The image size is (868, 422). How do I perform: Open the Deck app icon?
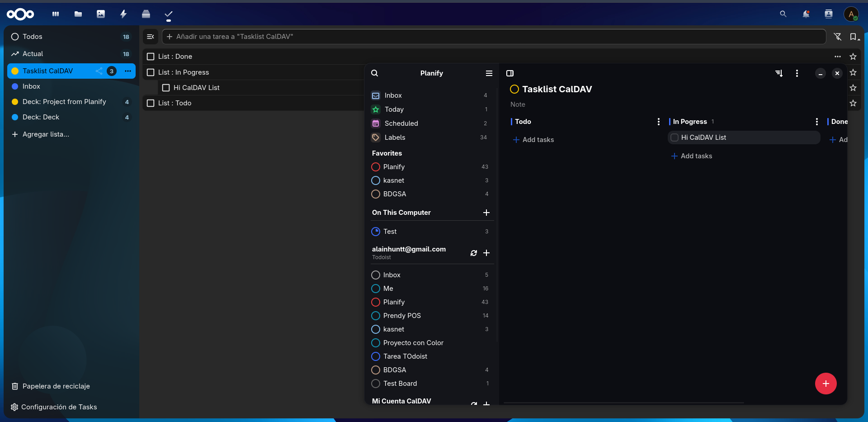click(146, 14)
